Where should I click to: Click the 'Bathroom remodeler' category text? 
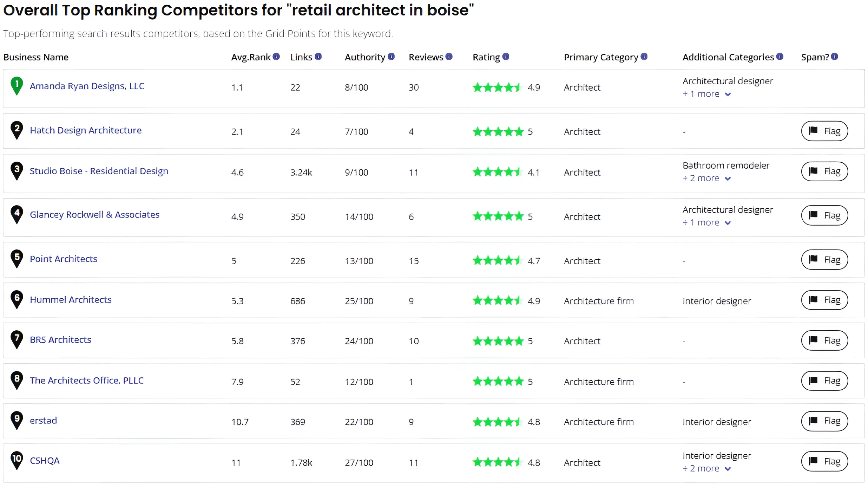[x=726, y=165]
